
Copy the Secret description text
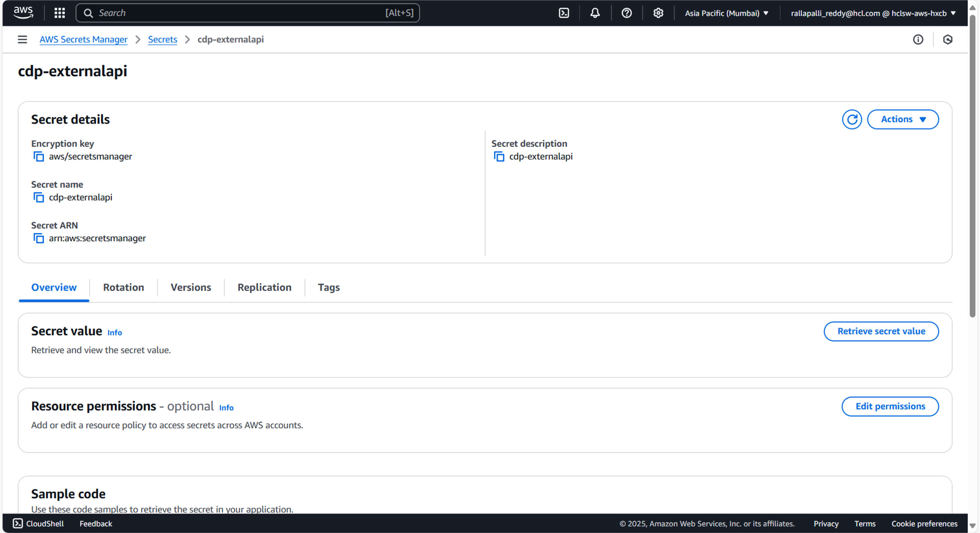click(499, 157)
